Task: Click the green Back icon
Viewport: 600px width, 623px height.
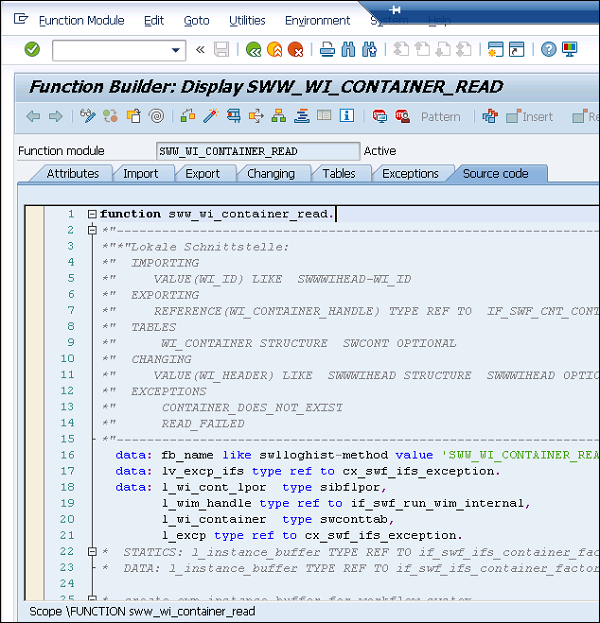Action: (253, 49)
